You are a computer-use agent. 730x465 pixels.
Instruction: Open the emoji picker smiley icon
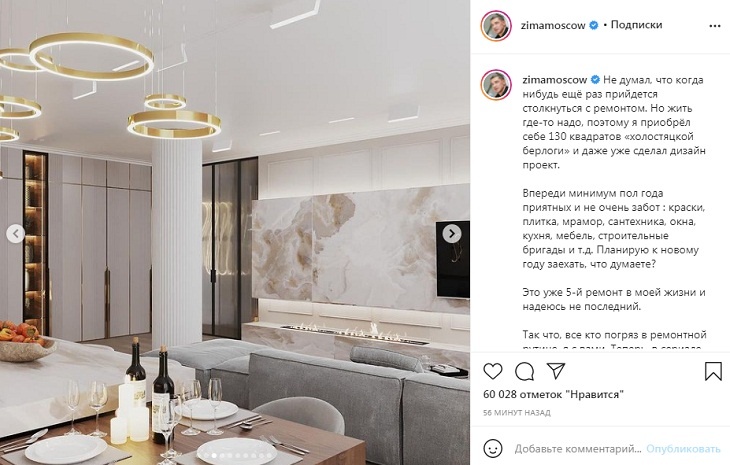pyautogui.click(x=493, y=449)
